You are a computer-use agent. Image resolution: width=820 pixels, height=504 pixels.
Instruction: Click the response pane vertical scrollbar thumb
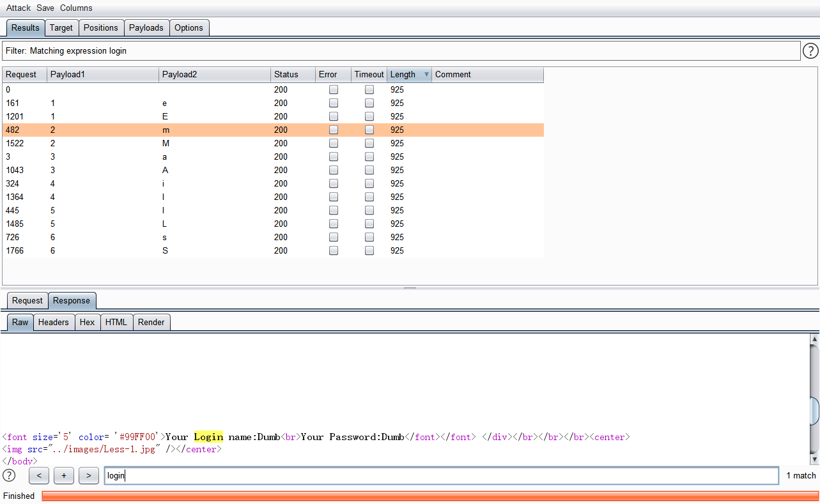tap(814, 411)
